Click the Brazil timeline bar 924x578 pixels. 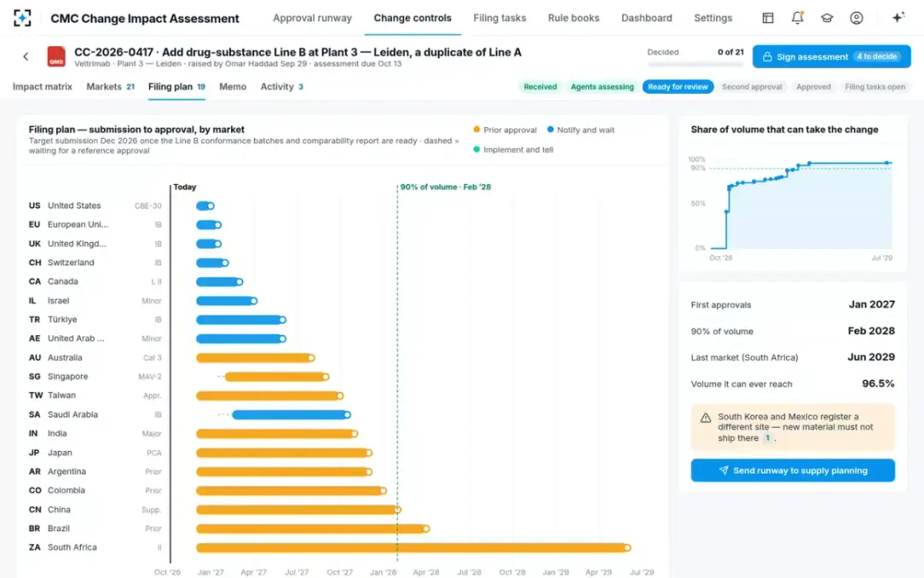(x=313, y=529)
